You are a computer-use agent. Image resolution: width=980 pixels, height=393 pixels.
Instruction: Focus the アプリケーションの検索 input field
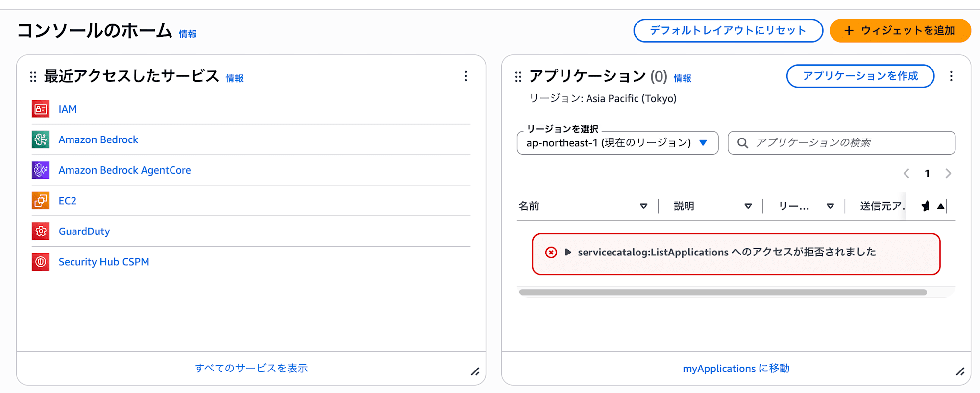841,143
